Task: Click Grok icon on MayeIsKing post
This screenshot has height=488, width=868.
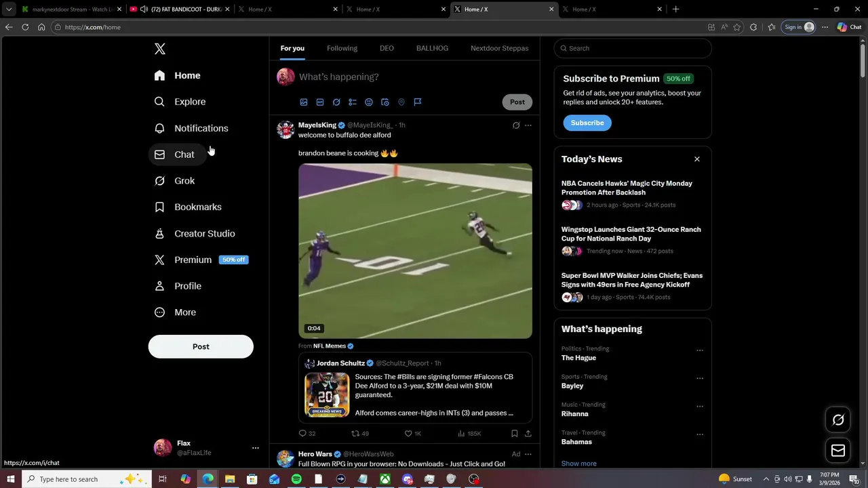Action: (516, 125)
